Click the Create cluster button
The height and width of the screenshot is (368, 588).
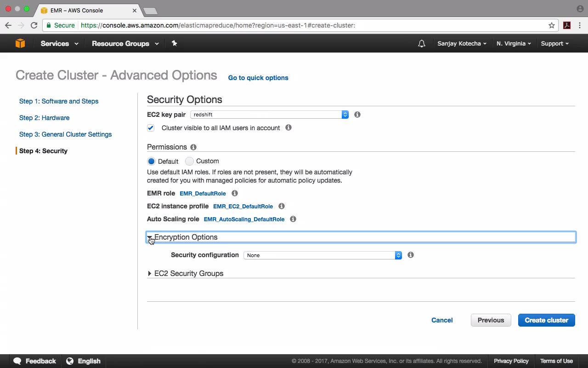tap(546, 320)
